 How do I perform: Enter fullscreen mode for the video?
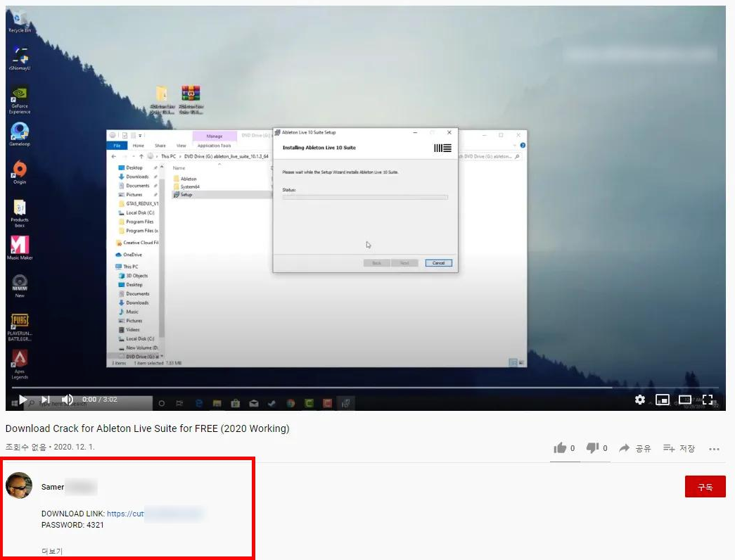(x=708, y=400)
